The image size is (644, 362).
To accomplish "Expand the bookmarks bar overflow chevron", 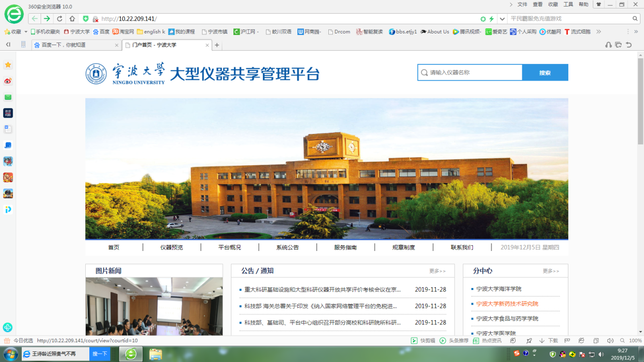I will pyautogui.click(x=599, y=31).
